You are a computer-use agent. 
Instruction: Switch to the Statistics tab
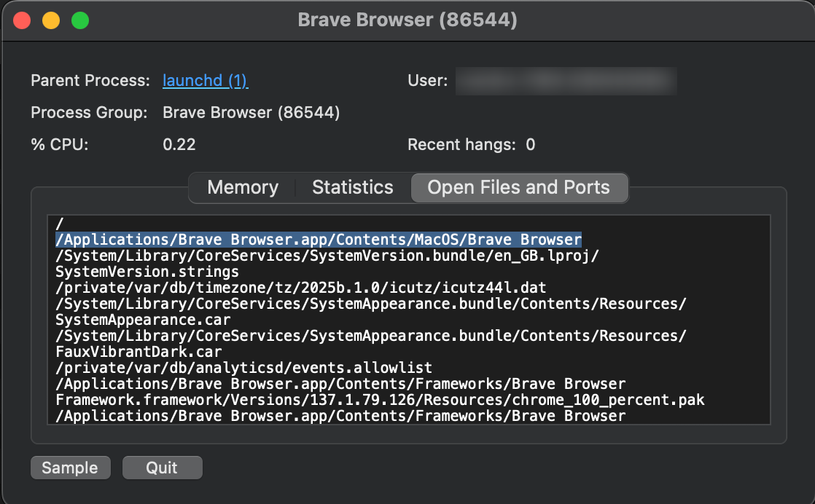tap(352, 187)
